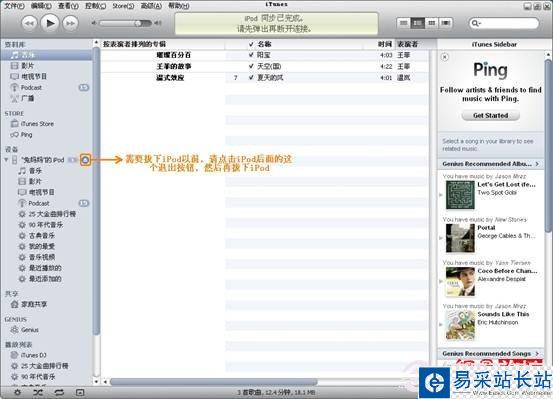The width and height of the screenshot is (553, 399).
Task: Click the Previous track rewind button
Action: [x=29, y=24]
